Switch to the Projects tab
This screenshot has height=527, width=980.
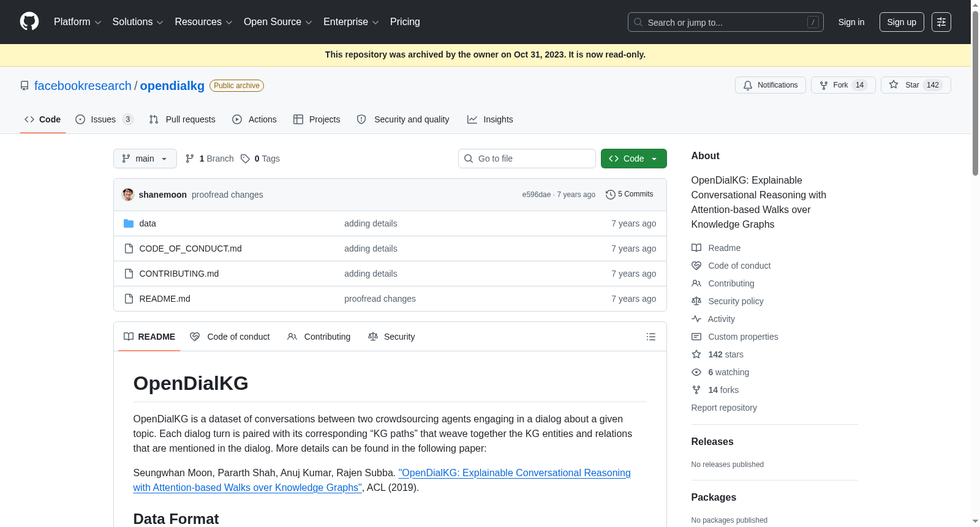pyautogui.click(x=317, y=119)
